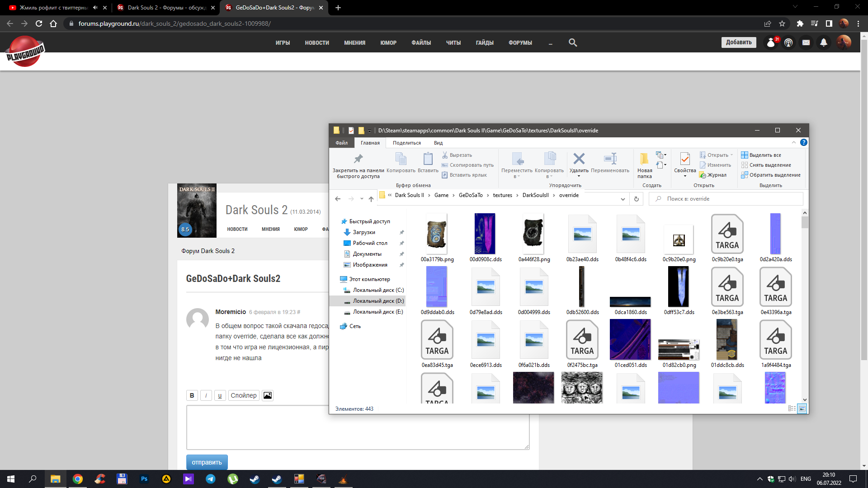Expand the address bar history dropdown
Screen dimensions: 868x488
[x=623, y=199]
